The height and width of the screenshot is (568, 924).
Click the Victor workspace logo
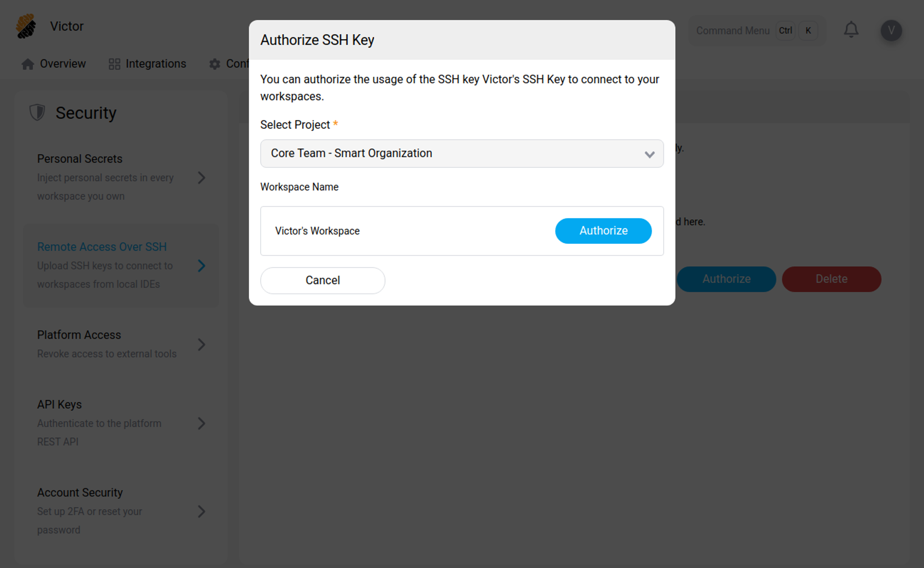click(26, 26)
